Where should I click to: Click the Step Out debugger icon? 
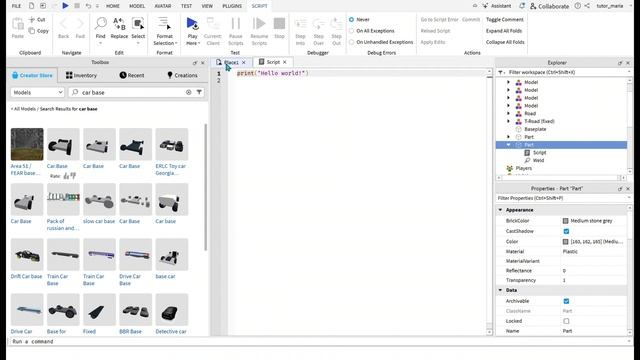(x=336, y=24)
